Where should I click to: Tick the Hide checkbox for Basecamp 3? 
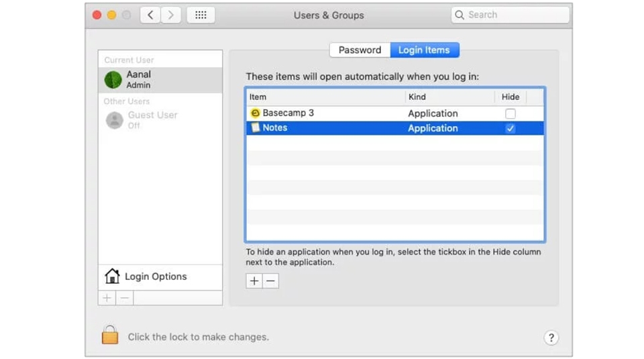pyautogui.click(x=510, y=113)
